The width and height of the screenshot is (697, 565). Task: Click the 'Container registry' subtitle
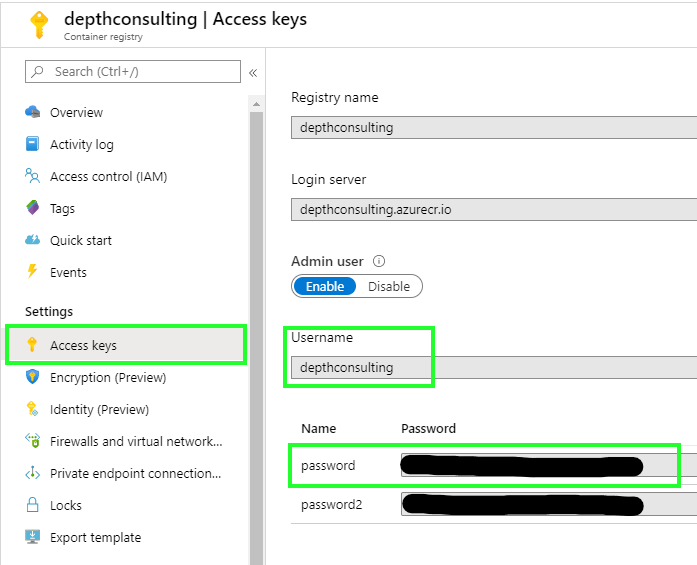(x=103, y=37)
